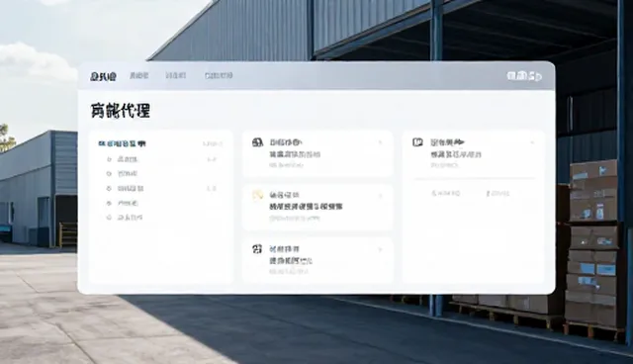The height and width of the screenshot is (364, 633).
Task: Select the fifth circle marker in the left list
Action: [x=109, y=218]
